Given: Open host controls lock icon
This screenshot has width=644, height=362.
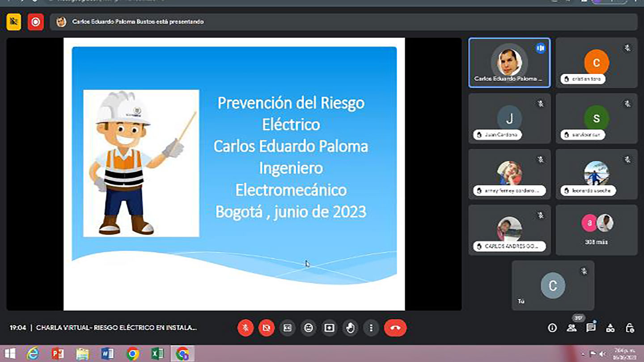Looking at the screenshot, I should (x=630, y=328).
